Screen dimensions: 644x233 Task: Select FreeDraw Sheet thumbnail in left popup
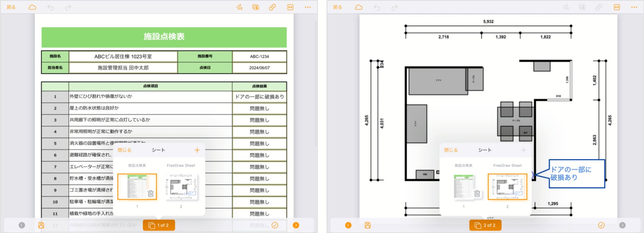point(181,187)
